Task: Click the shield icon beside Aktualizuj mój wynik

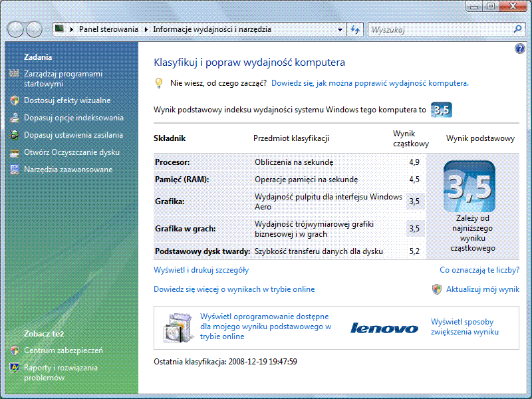Action: coord(437,289)
